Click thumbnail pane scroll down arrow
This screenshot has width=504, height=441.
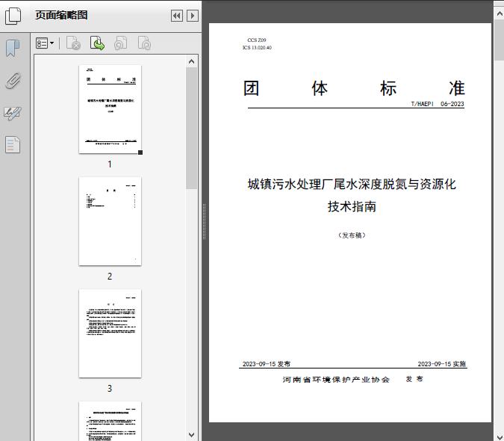pos(192,435)
